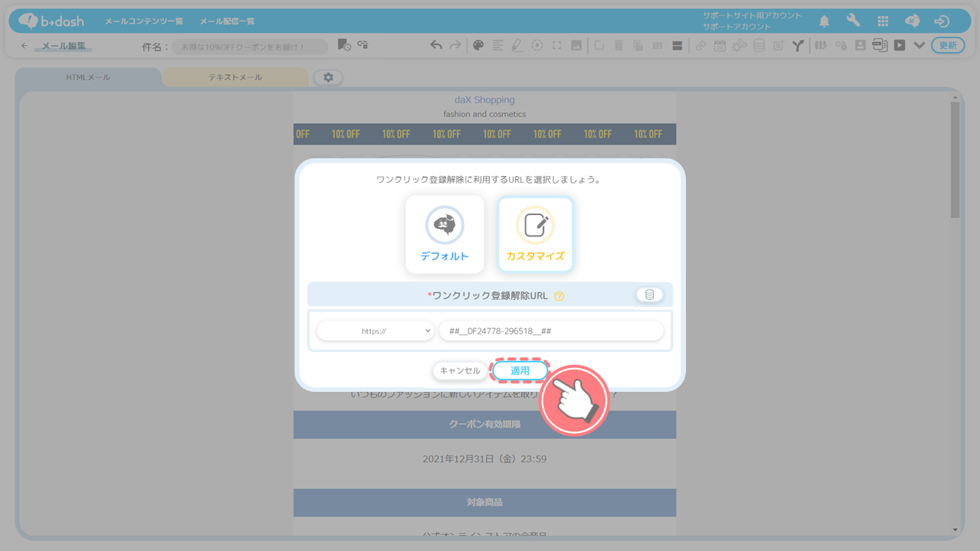The image size is (980, 551).
Task: Click the unsubscribe URL input field
Action: pyautogui.click(x=551, y=331)
